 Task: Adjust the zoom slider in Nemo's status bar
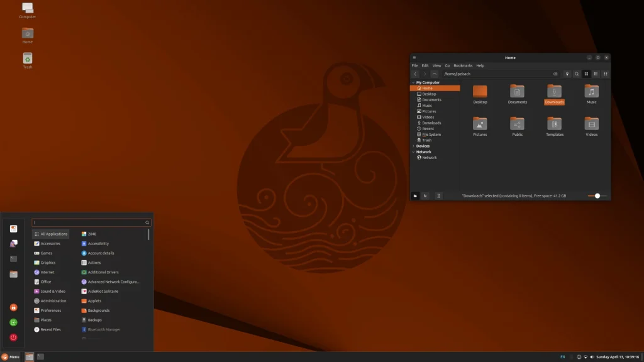point(597,195)
